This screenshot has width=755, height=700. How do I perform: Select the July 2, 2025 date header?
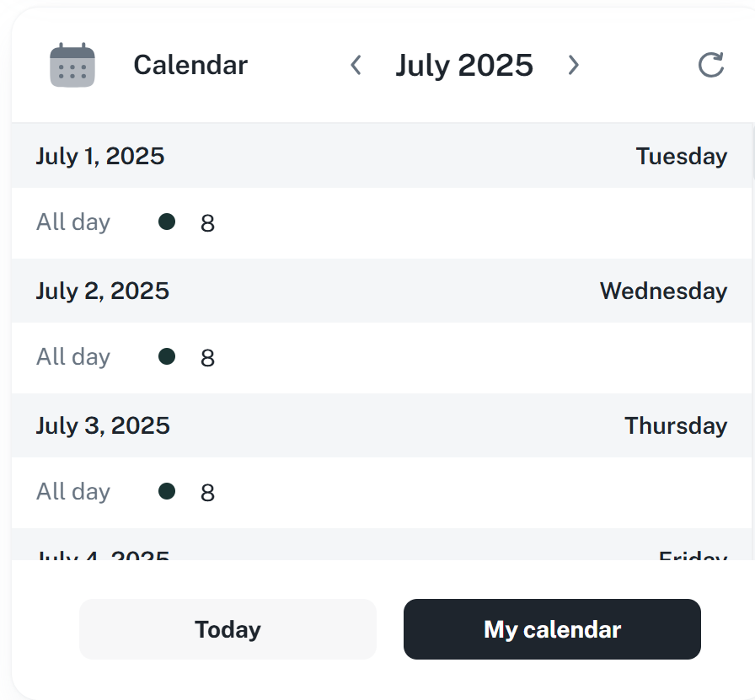pyautogui.click(x=103, y=291)
